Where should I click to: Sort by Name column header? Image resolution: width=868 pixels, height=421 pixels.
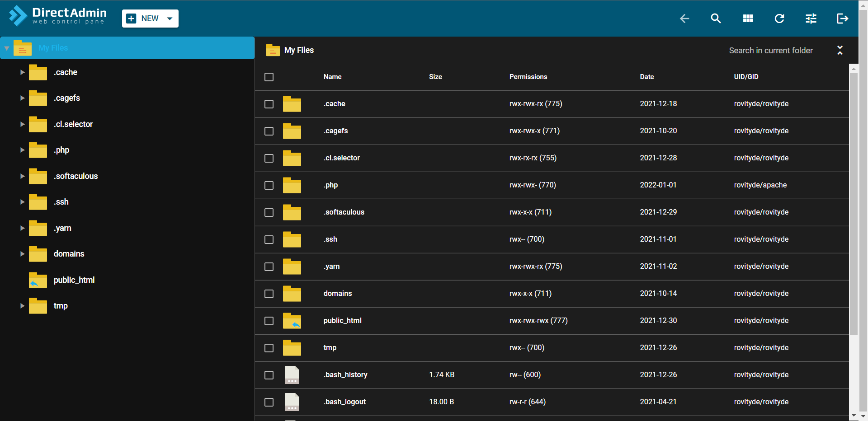tap(332, 77)
